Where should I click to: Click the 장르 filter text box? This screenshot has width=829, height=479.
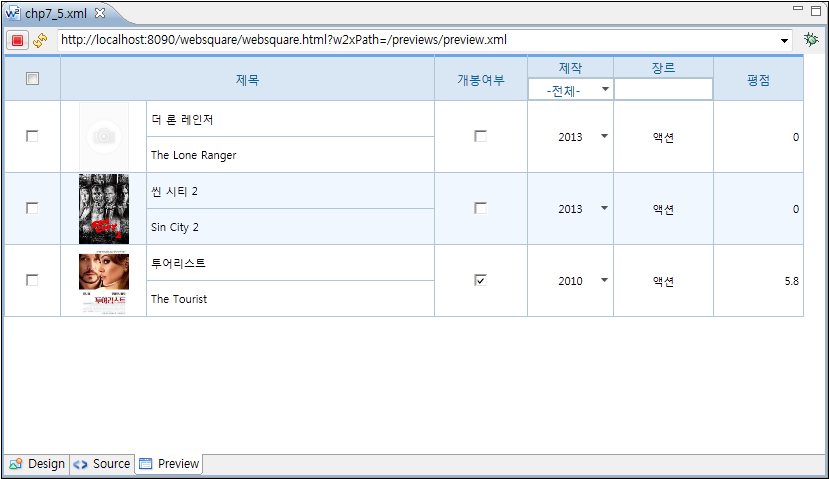[x=663, y=90]
